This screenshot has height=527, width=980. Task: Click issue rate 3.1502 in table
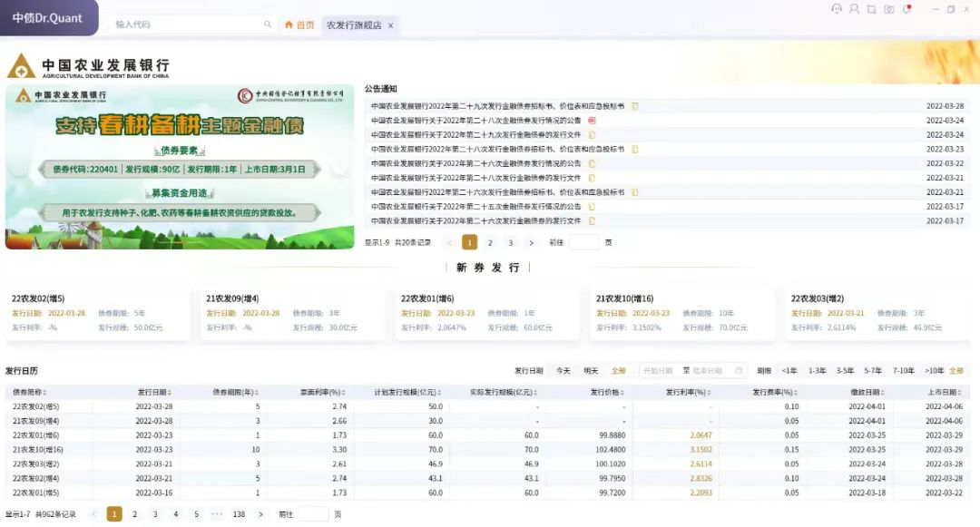pyautogui.click(x=701, y=450)
